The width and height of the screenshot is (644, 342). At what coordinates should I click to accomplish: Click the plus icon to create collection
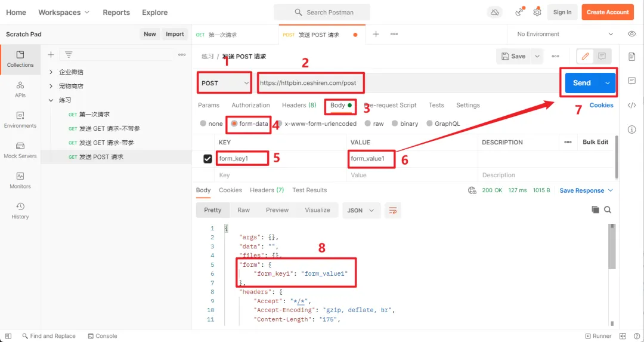coord(51,55)
